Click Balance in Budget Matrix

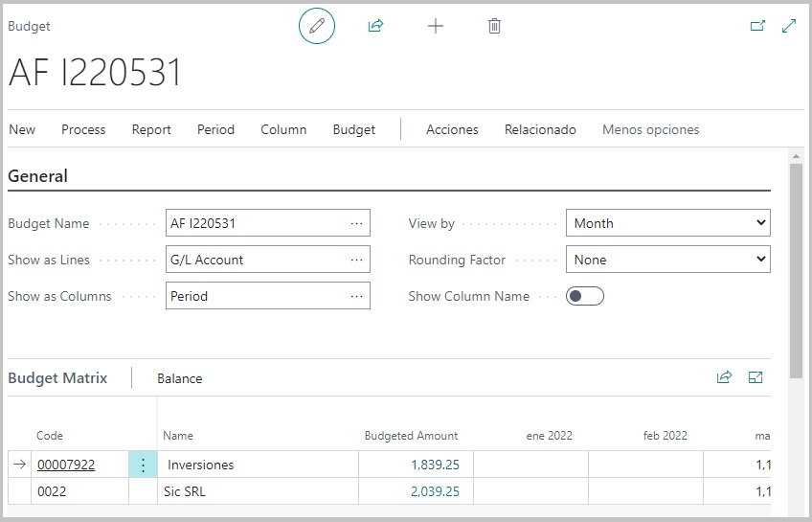pos(180,378)
